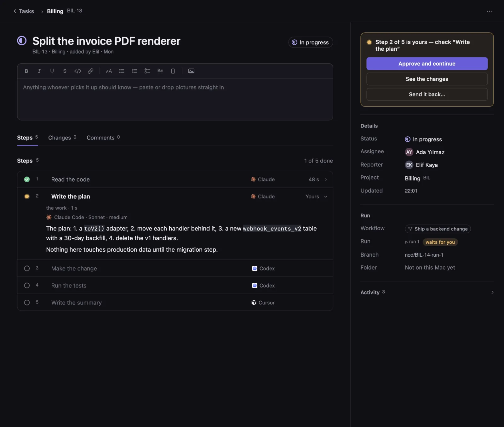Toggle the status circle on step 4 Run the tests
The width and height of the screenshot is (504, 427).
point(27,285)
